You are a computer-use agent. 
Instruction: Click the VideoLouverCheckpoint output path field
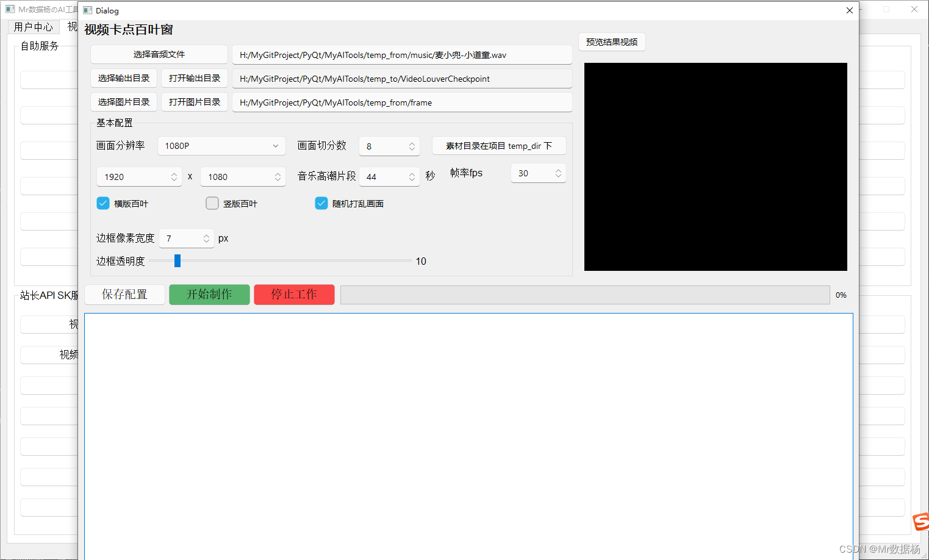pyautogui.click(x=402, y=79)
